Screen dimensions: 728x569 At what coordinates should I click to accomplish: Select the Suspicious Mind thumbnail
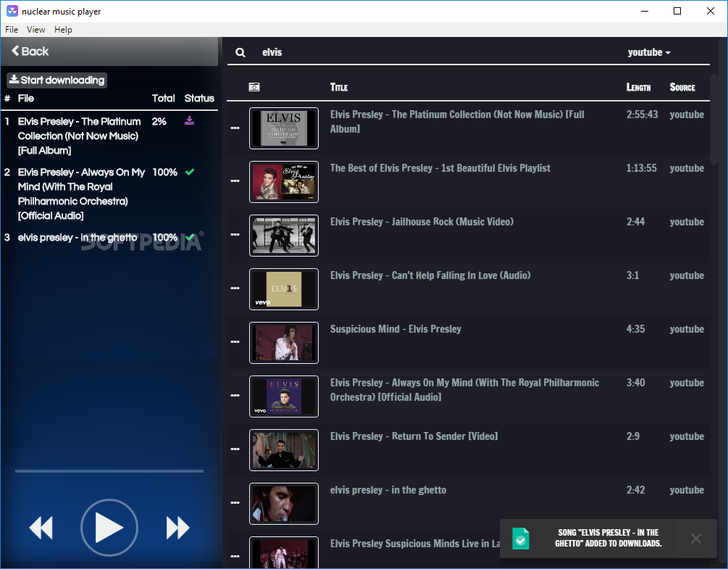click(284, 343)
